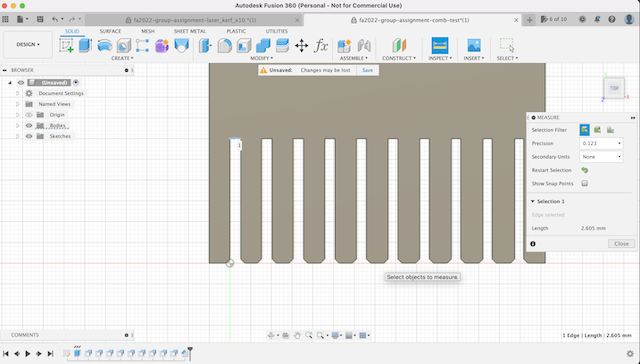Viewport: 640px width, 364px height.
Task: Click the New Component icon
Action: (344, 46)
